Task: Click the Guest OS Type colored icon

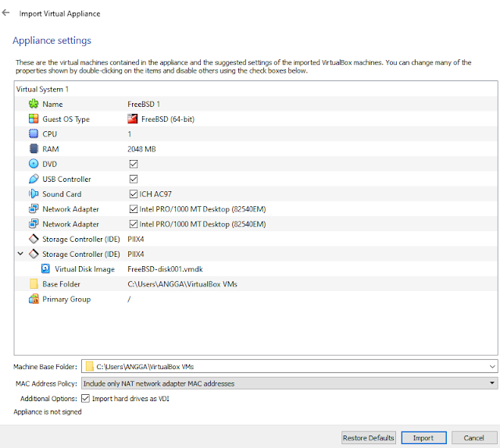Action: pyautogui.click(x=34, y=119)
